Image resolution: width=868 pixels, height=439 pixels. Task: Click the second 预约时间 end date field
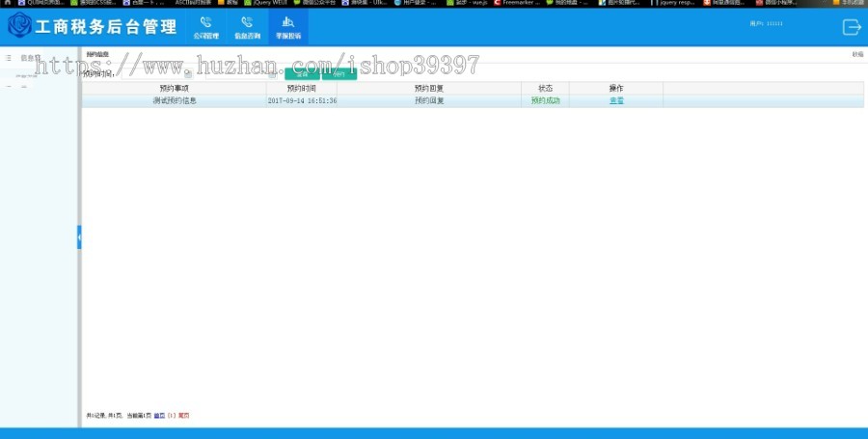[x=241, y=73]
